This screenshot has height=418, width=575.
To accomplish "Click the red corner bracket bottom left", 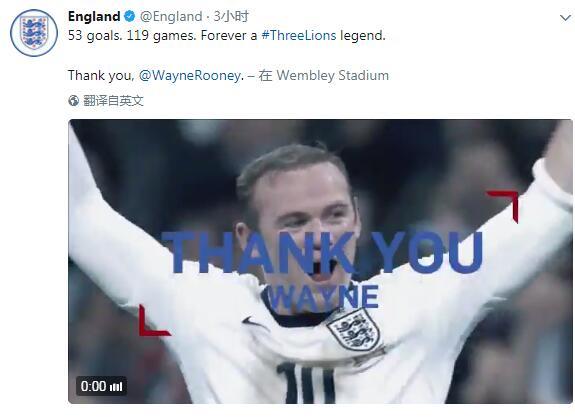I will click(154, 320).
